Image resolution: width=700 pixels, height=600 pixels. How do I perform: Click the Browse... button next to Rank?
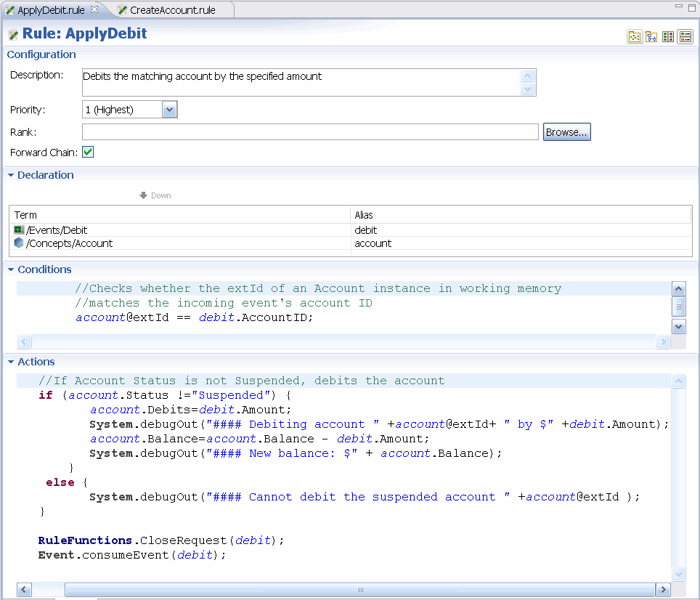566,132
